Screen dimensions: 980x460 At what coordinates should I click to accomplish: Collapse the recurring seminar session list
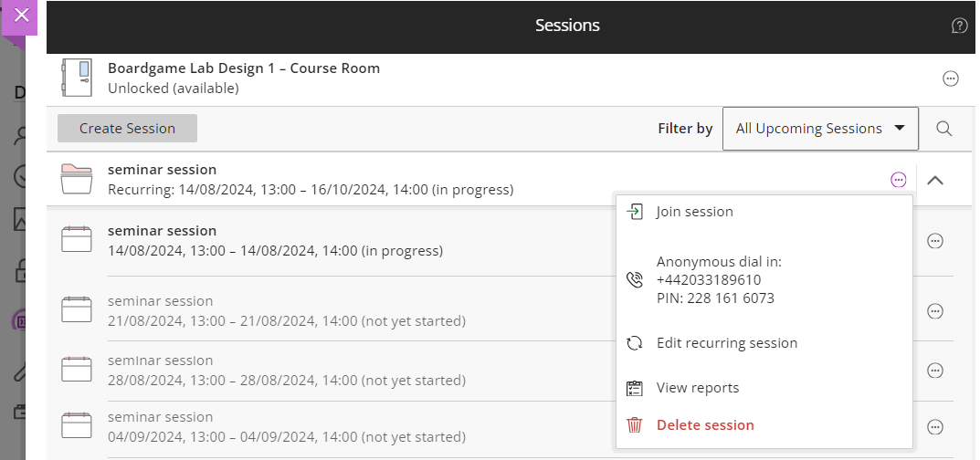[x=935, y=180]
